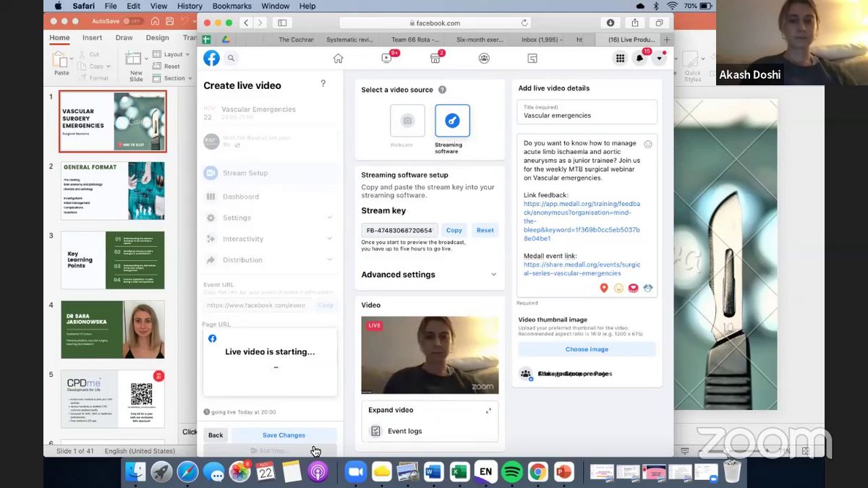Image resolution: width=868 pixels, height=488 pixels.
Task: Select Streaming software as video source
Action: click(452, 121)
